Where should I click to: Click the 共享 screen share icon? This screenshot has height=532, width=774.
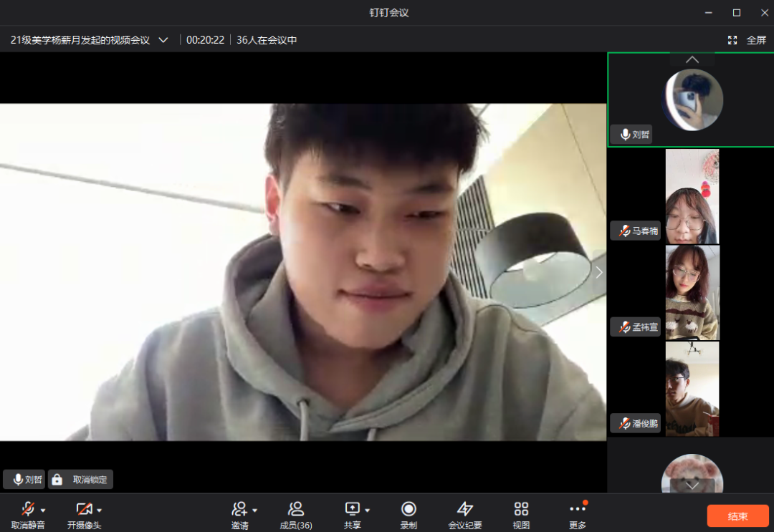352,509
